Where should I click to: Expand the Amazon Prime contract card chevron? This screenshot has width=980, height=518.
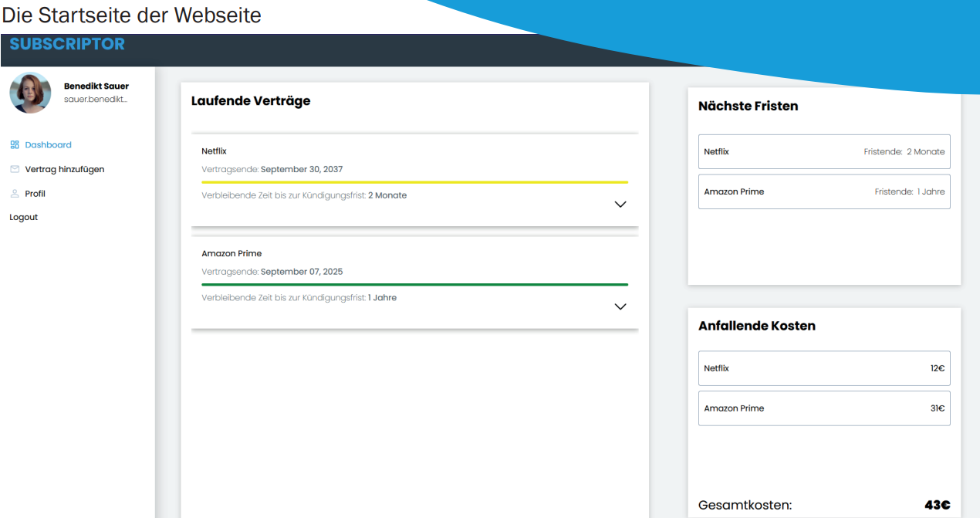[620, 306]
